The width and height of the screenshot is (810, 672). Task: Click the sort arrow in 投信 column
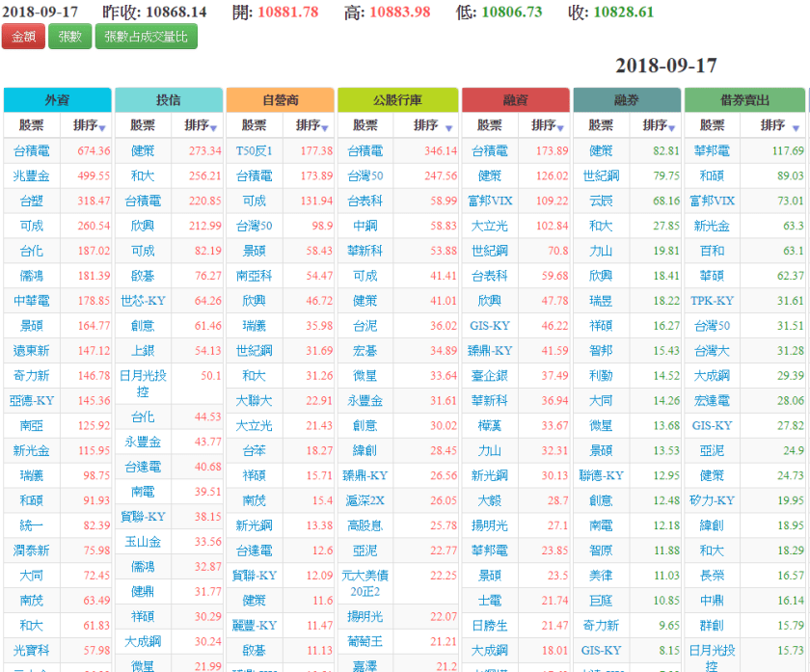point(212,127)
